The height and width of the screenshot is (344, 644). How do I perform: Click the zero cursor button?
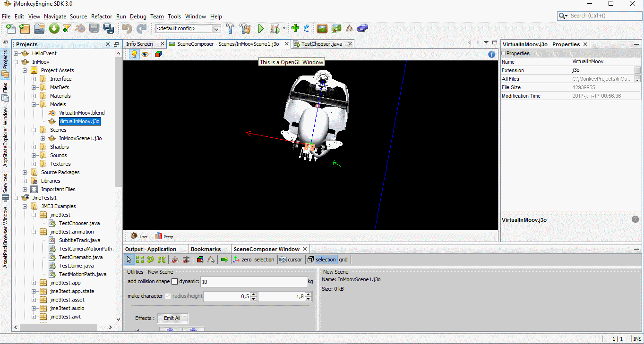[x=247, y=260]
